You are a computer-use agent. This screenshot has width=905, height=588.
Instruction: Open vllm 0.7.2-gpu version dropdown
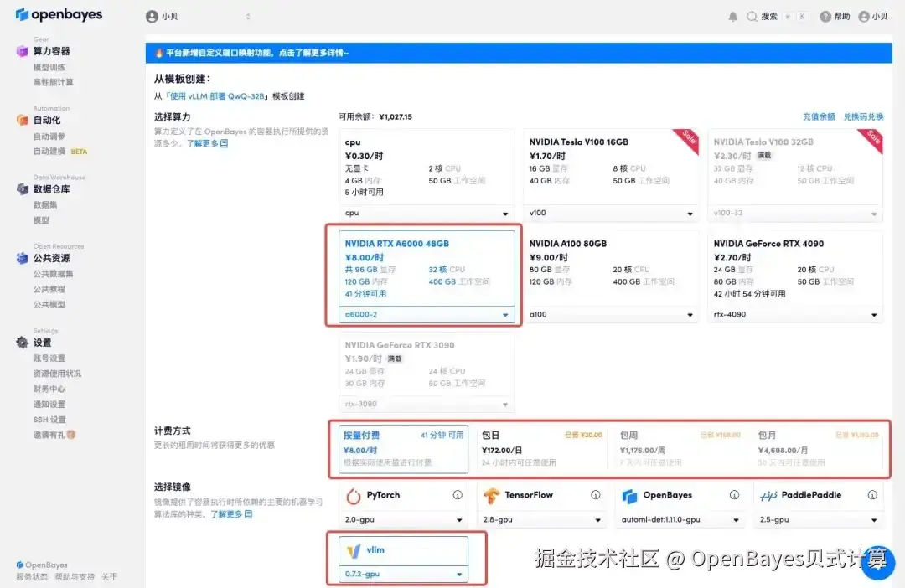point(403,574)
